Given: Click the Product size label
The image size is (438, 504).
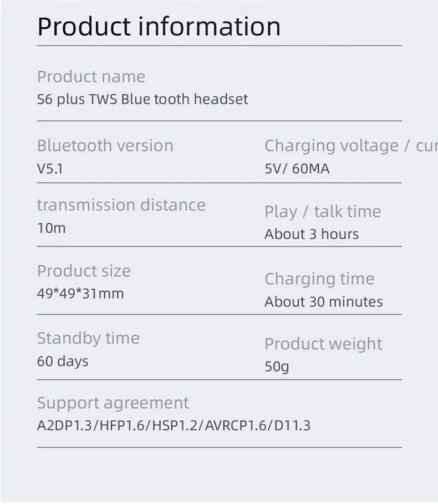Looking at the screenshot, I should point(84,271).
